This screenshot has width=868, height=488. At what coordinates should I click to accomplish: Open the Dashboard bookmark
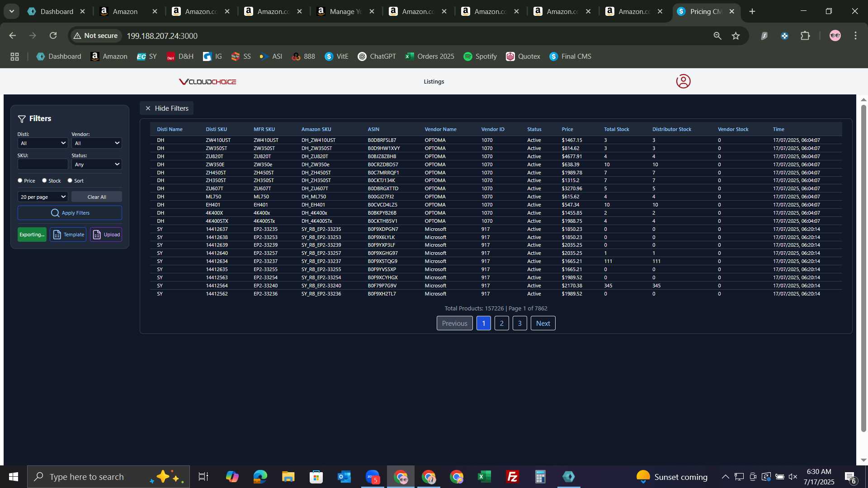click(59, 56)
